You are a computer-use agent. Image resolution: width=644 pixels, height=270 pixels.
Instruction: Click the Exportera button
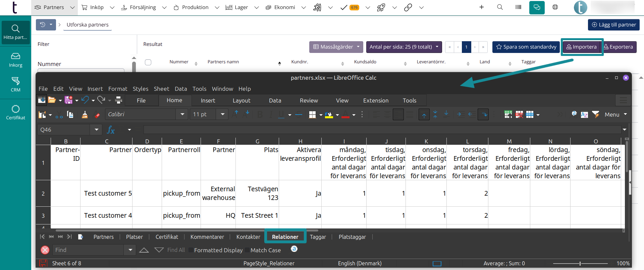pos(618,47)
